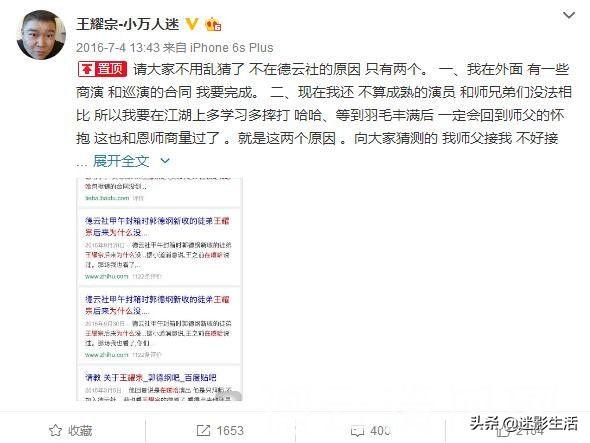Open the comments count
This screenshot has height=443, width=590.
tap(380, 431)
